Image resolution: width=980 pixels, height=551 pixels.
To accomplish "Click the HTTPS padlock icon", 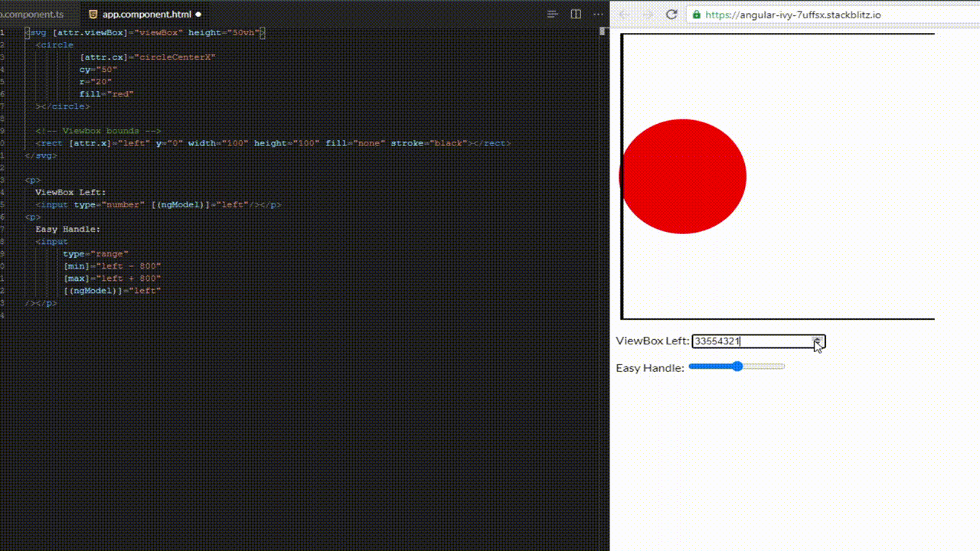I will [695, 14].
